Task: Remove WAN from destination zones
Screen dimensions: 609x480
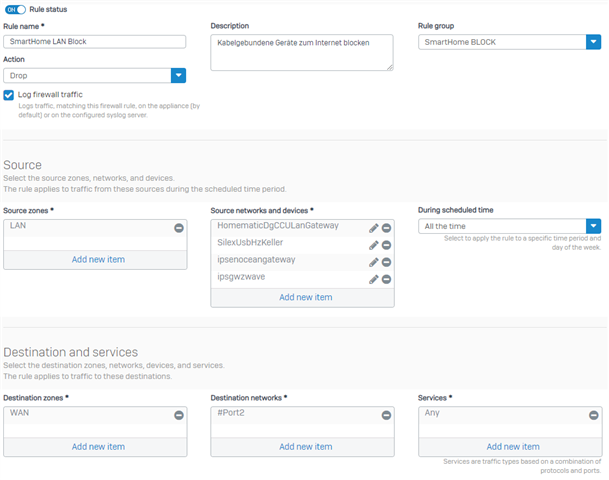Action: [x=179, y=416]
